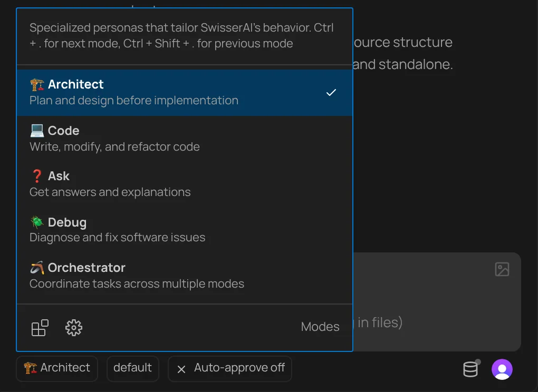This screenshot has height=392, width=538.
Task: Open the database index status icon
Action: (470, 369)
